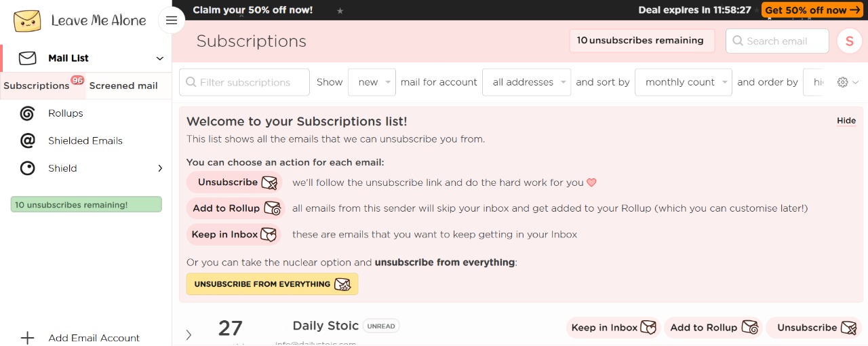
Task: Open the gear settings dropdown
Action: coord(848,82)
